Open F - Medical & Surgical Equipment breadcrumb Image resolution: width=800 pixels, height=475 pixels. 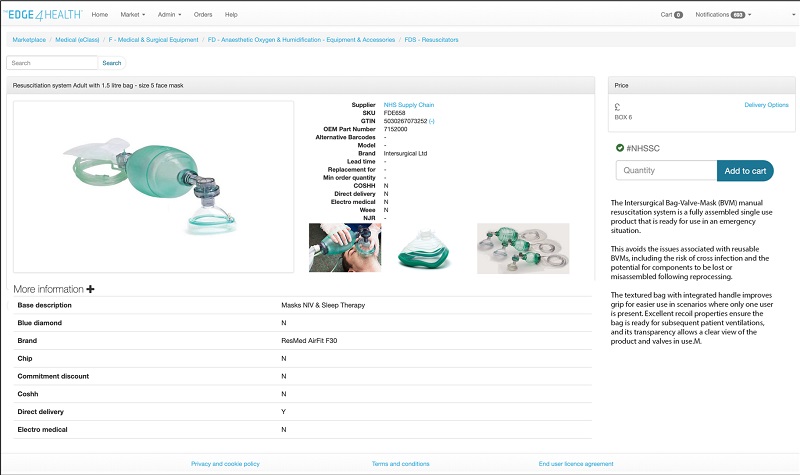(153, 40)
